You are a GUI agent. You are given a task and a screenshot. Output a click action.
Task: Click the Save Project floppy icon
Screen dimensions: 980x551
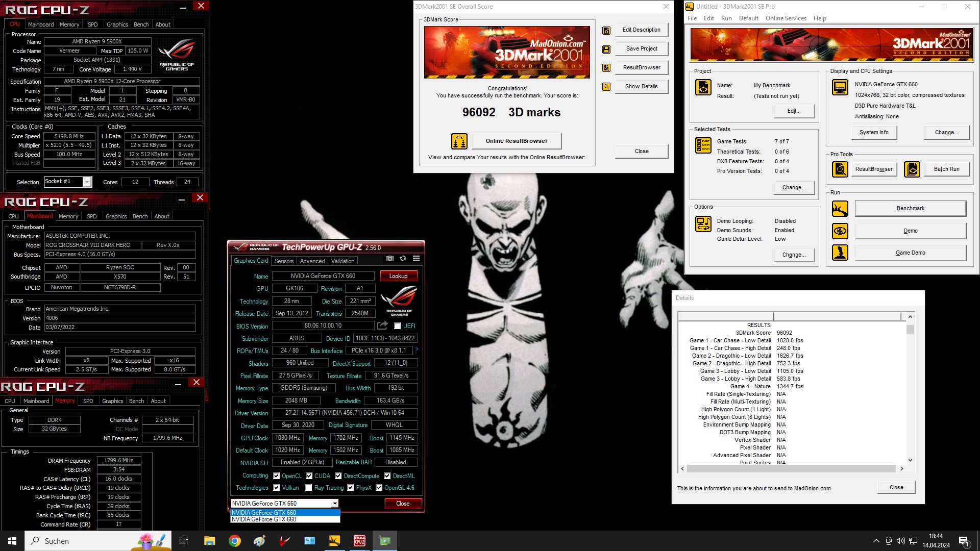point(606,49)
